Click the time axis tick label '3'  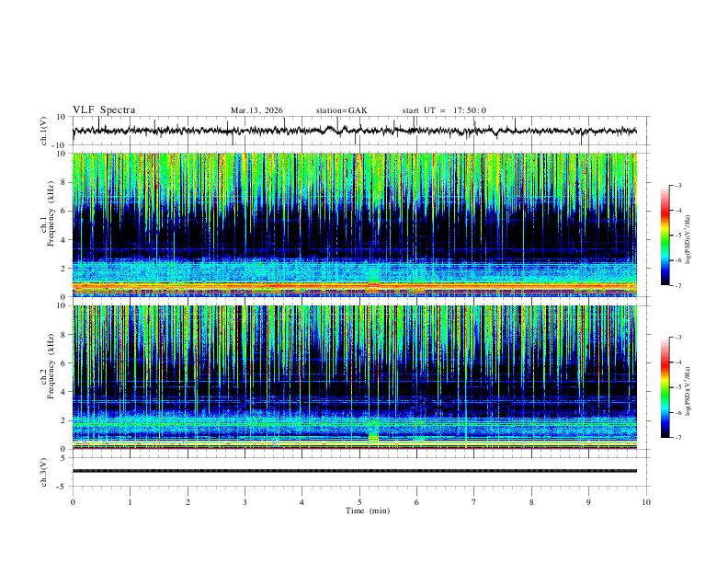pyautogui.click(x=245, y=502)
